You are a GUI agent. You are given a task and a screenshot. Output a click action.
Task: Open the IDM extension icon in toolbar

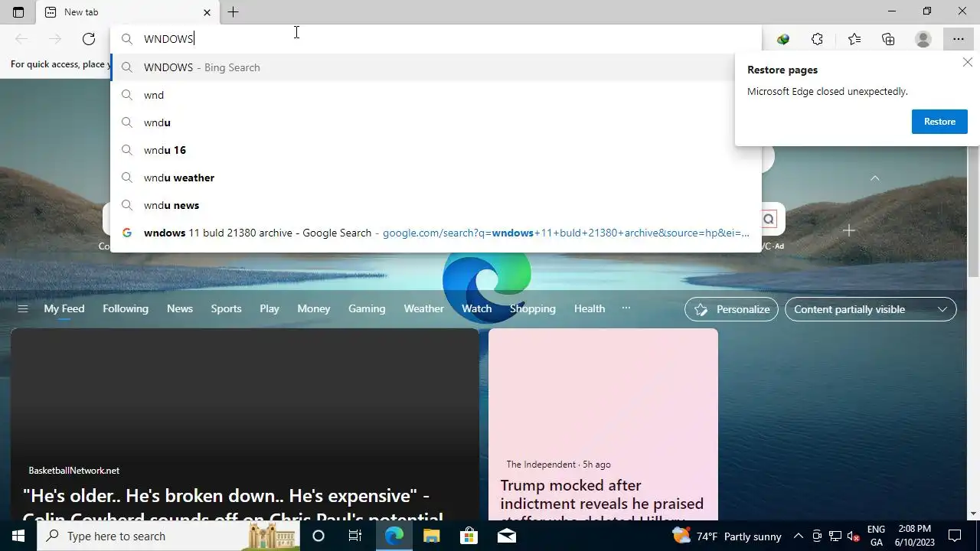(x=783, y=39)
